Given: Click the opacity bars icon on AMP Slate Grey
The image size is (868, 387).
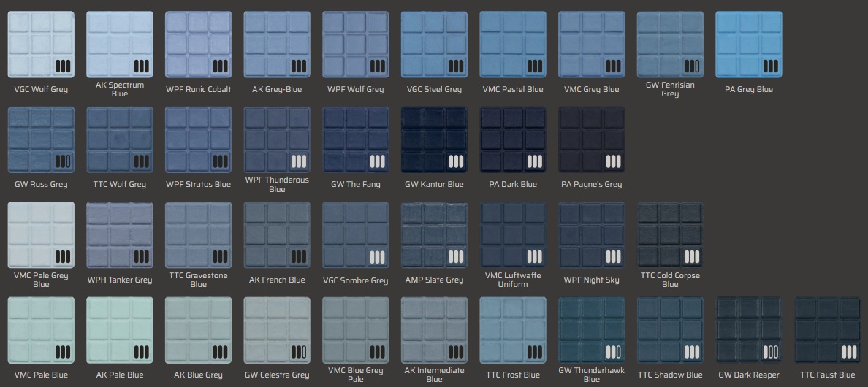Looking at the screenshot, I should point(456,256).
